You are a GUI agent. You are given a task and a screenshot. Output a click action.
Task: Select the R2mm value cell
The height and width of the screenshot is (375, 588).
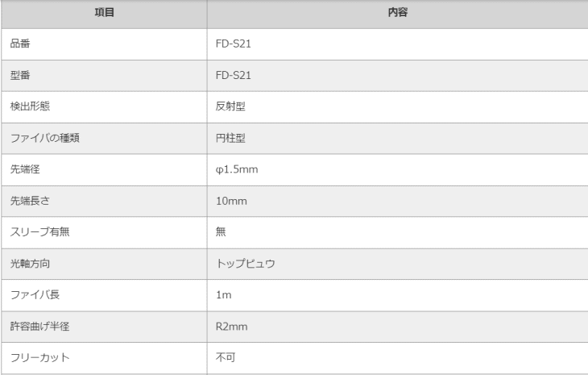coord(232,326)
